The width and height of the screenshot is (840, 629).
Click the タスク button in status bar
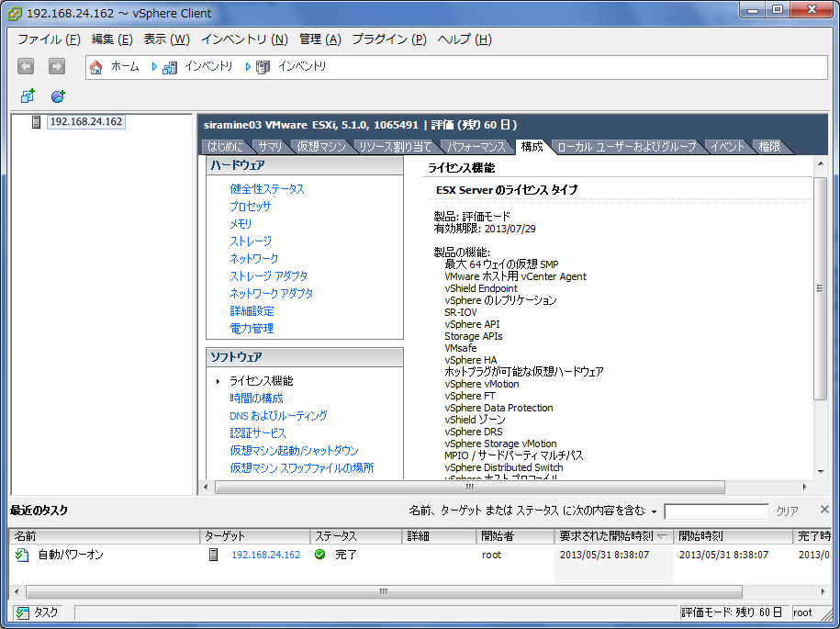tap(37, 612)
